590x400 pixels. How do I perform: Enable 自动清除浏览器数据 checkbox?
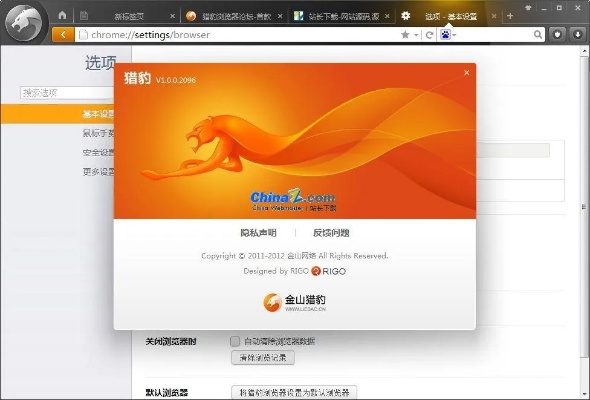coord(235,341)
